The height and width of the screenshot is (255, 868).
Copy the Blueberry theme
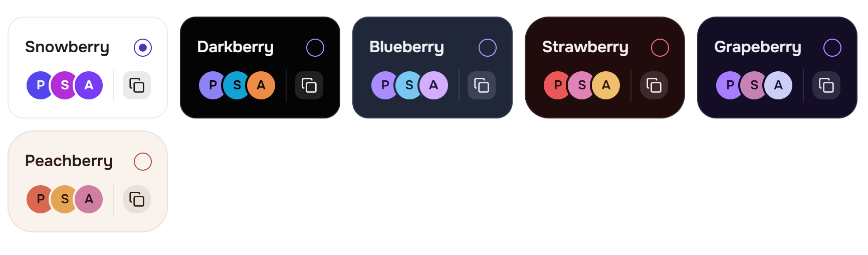[x=482, y=85]
